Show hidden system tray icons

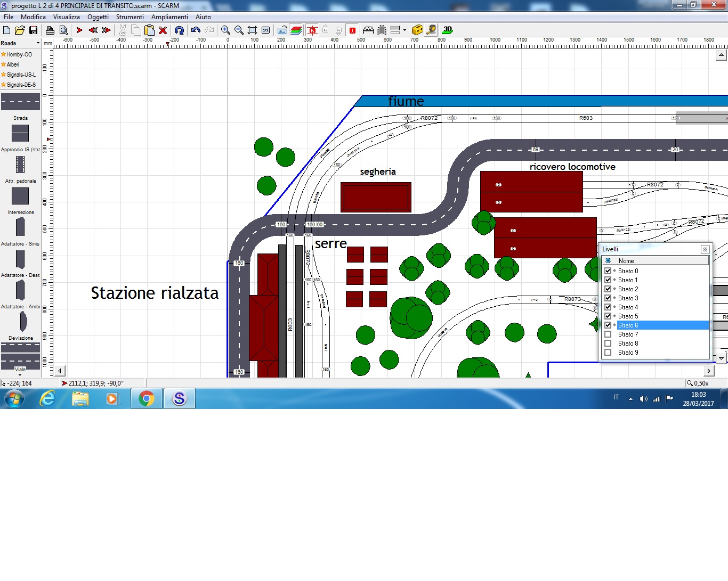630,399
